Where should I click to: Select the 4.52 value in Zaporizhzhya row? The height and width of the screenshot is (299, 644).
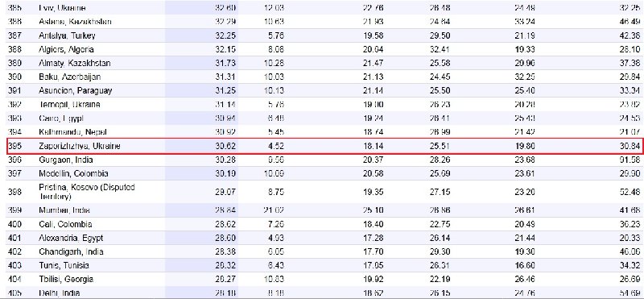tap(275, 146)
